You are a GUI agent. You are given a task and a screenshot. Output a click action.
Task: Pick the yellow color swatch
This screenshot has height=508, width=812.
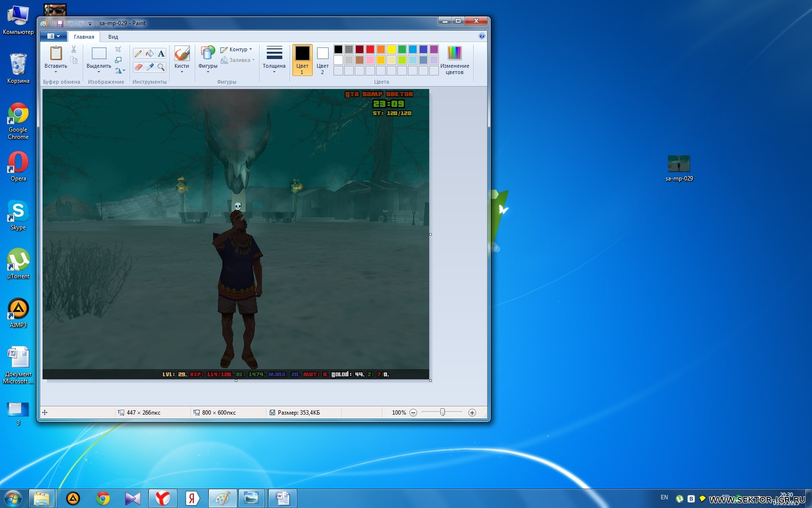391,49
